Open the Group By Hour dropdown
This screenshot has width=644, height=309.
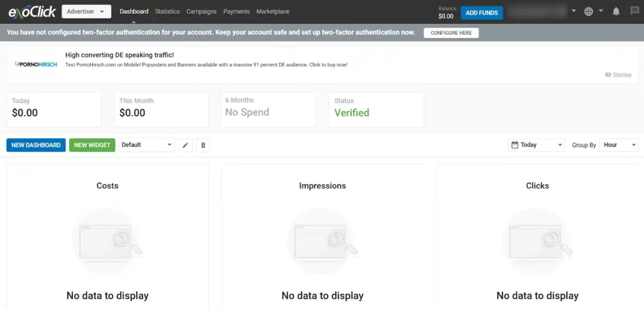click(619, 145)
